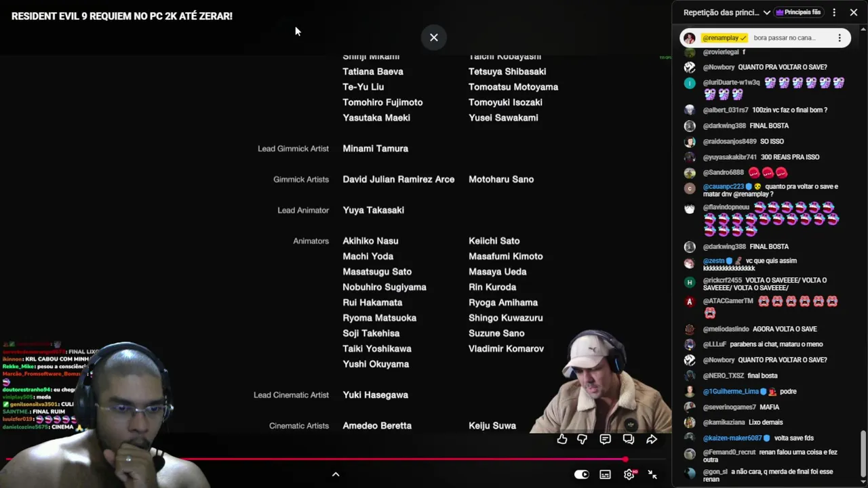Open the chat panel three-dot options menu
Screen dimensions: 868x488
(834, 12)
